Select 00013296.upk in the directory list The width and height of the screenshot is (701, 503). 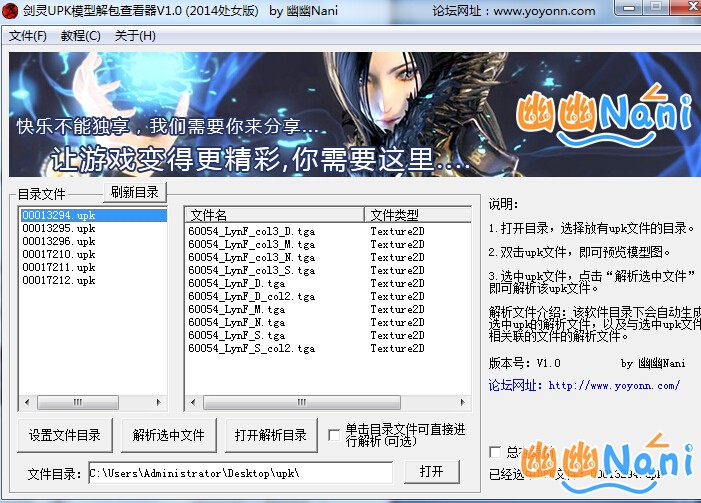[x=94, y=241]
